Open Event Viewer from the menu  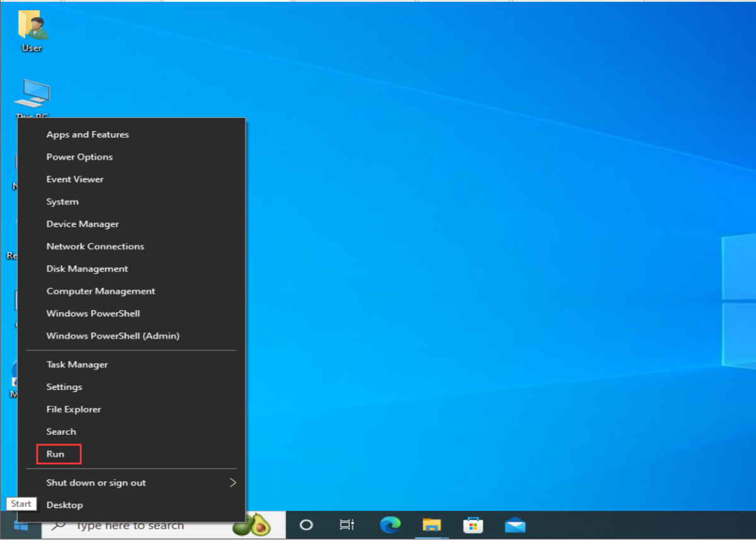click(75, 180)
